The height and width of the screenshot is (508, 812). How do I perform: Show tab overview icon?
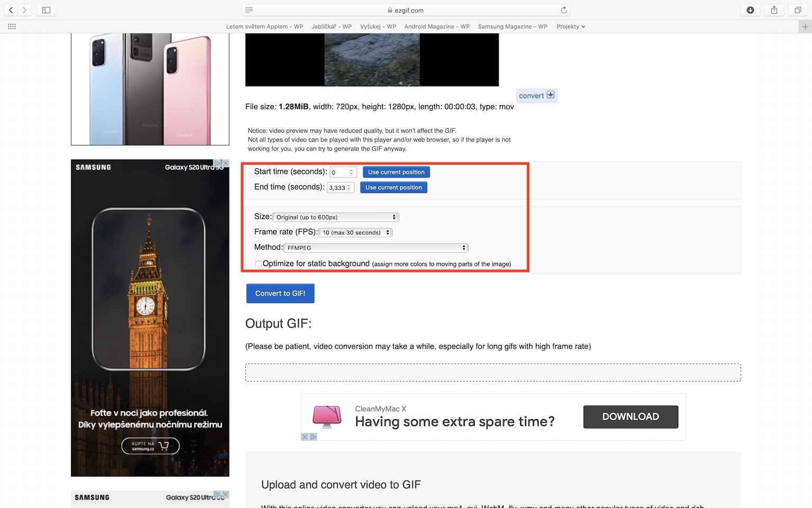[798, 10]
